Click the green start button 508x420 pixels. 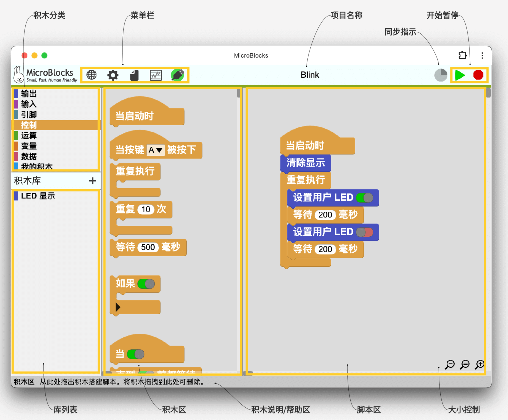(x=460, y=75)
